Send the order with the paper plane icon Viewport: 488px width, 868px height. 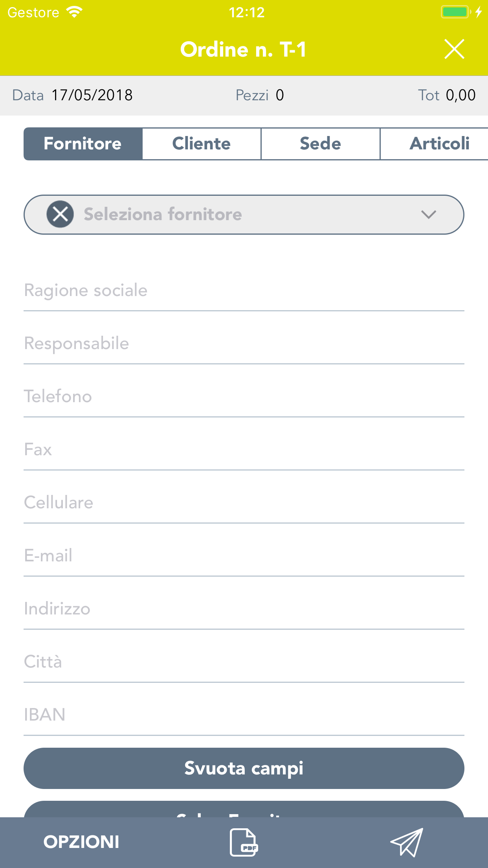[x=407, y=842]
